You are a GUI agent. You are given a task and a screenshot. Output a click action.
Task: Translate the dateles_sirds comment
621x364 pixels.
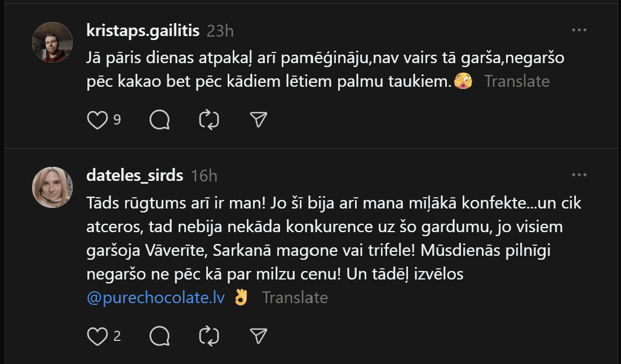(x=295, y=298)
